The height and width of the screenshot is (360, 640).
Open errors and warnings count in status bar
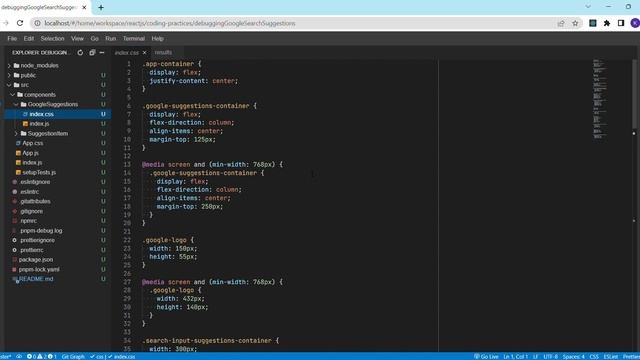pos(42,356)
